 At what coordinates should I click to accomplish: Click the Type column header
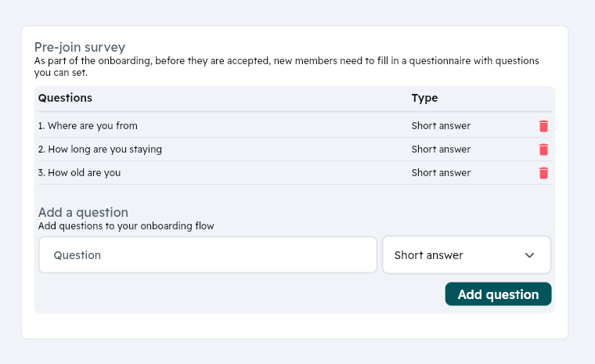424,98
